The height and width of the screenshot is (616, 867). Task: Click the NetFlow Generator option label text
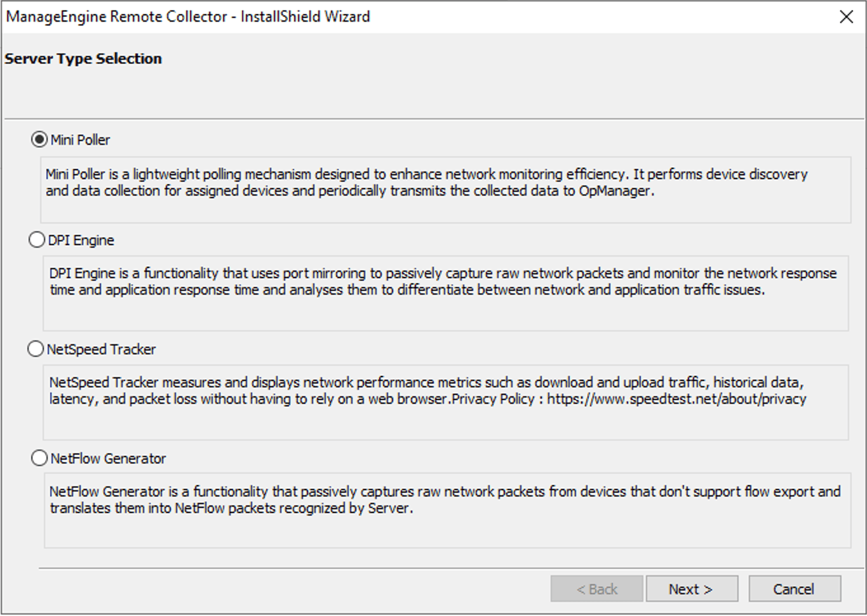[108, 459]
